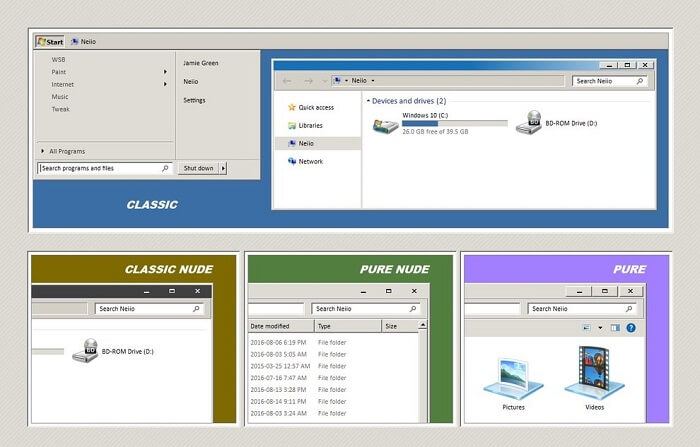Open the Shut down options arrow
Image resolution: width=700 pixels, height=447 pixels.
tap(223, 168)
